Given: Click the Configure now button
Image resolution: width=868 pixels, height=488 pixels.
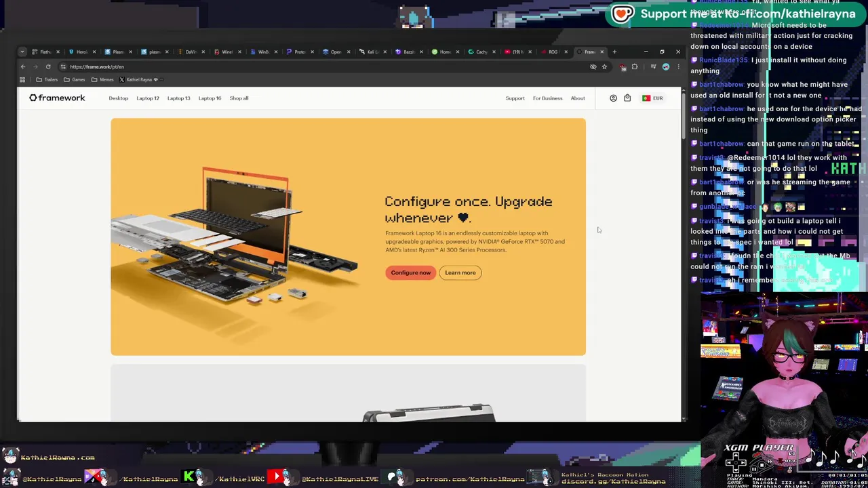Looking at the screenshot, I should click(x=410, y=272).
